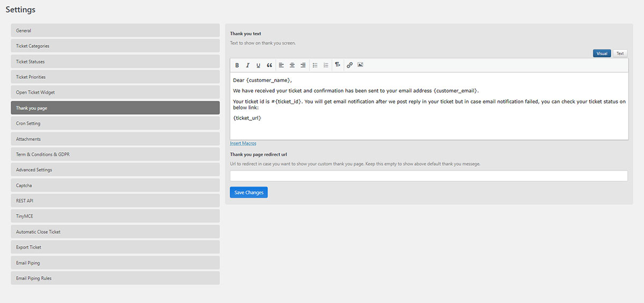Toggle bold formatting in editor
The width and height of the screenshot is (644, 303).
pyautogui.click(x=237, y=65)
